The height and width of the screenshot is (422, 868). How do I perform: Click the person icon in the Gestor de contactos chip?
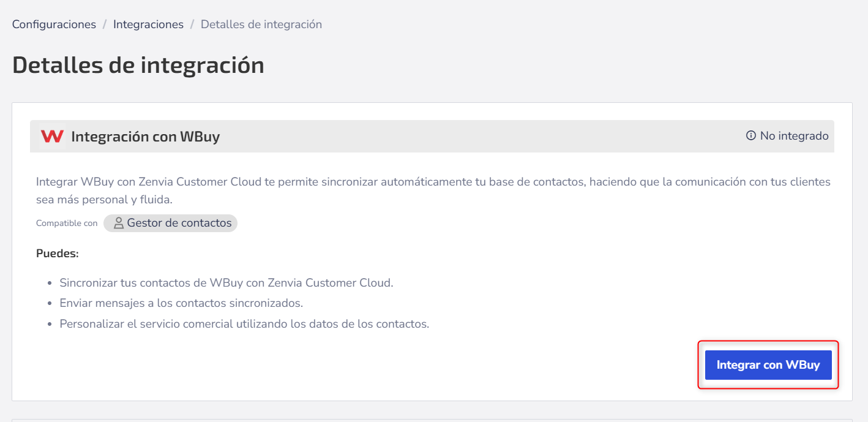click(119, 223)
